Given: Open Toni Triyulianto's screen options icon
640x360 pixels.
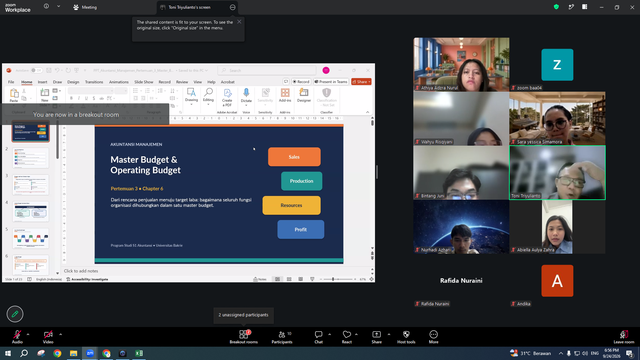Looking at the screenshot, I should (x=233, y=7).
